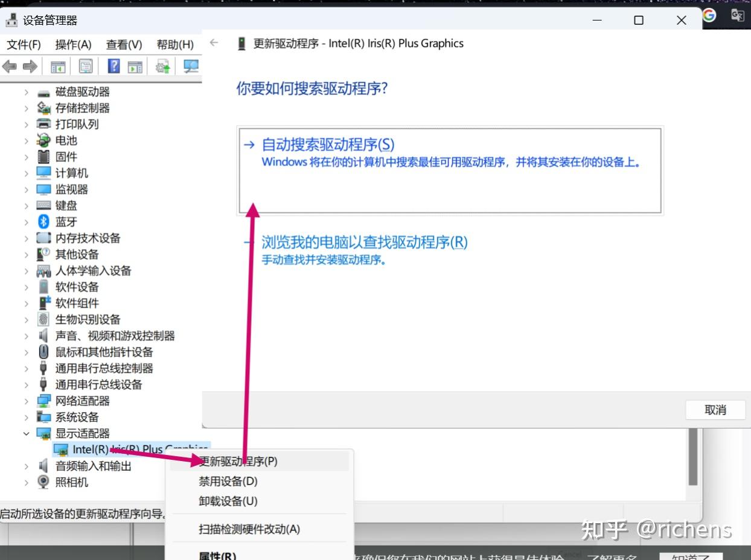Click the blue Help question-mark toolbar icon
This screenshot has width=751, height=560.
coord(113,66)
